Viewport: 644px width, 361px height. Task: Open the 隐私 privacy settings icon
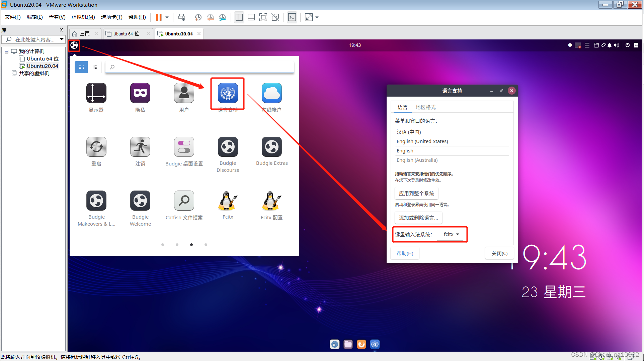140,93
